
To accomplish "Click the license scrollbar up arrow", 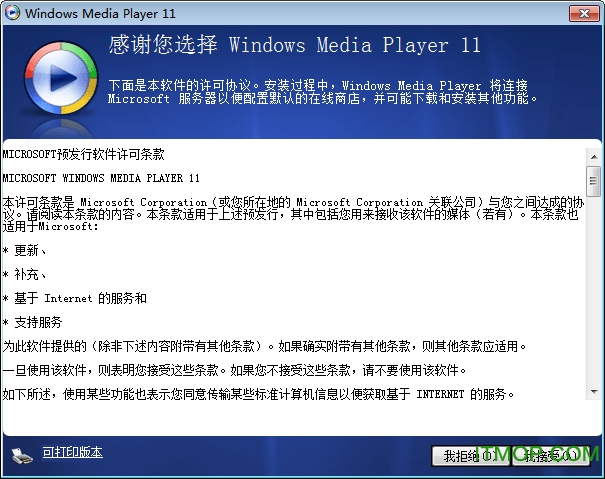I will [x=594, y=157].
